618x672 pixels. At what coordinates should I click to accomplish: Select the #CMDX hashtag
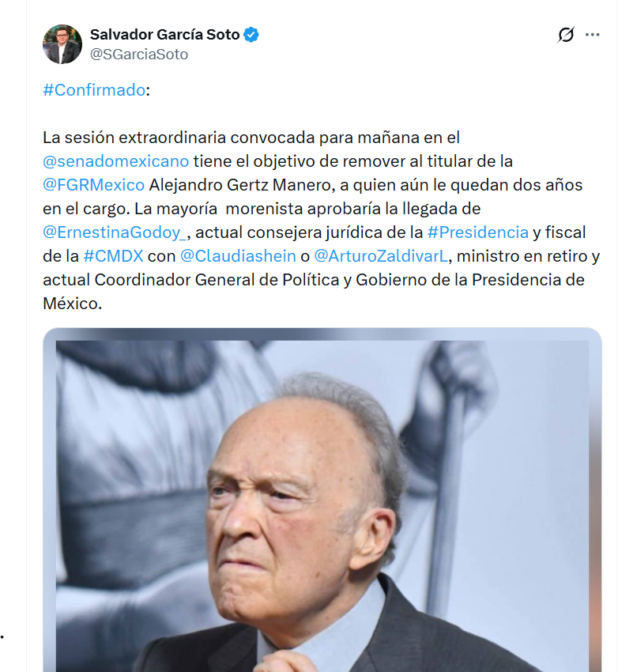[112, 256]
